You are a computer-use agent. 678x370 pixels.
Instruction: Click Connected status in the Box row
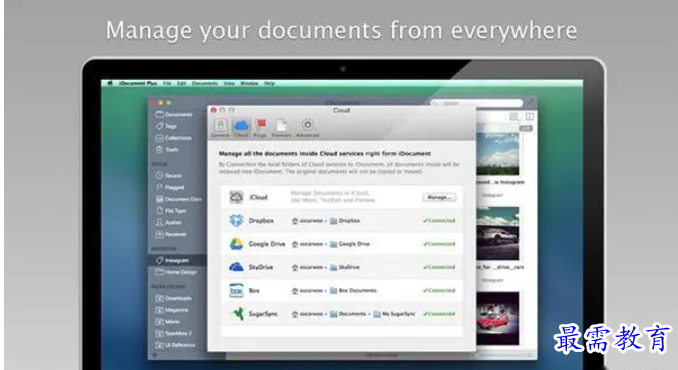[439, 290]
